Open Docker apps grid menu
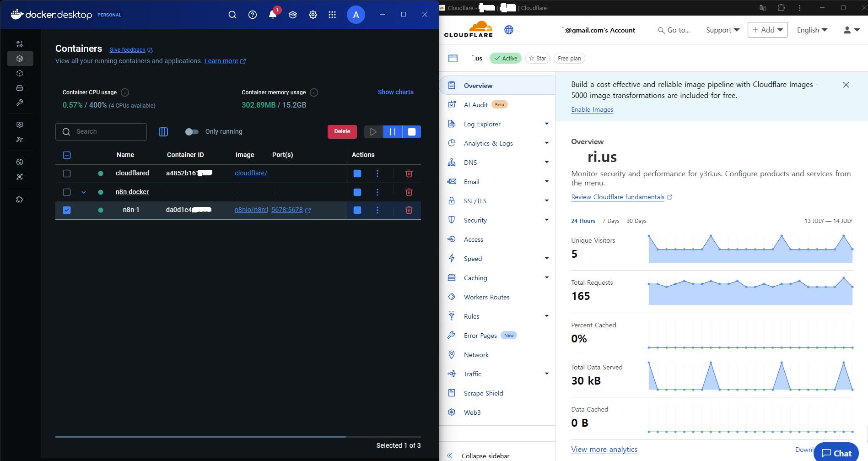The height and width of the screenshot is (461, 868). coord(333,15)
